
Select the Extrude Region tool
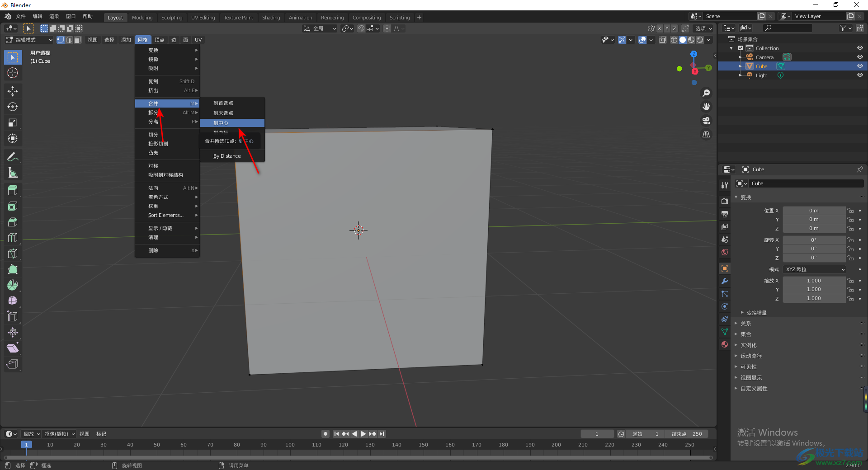pos(13,191)
